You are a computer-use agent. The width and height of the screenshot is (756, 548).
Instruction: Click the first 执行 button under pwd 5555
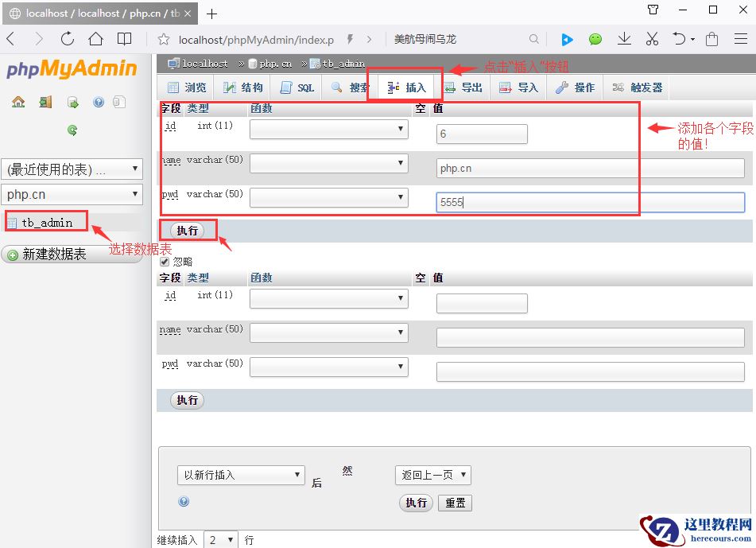point(188,231)
